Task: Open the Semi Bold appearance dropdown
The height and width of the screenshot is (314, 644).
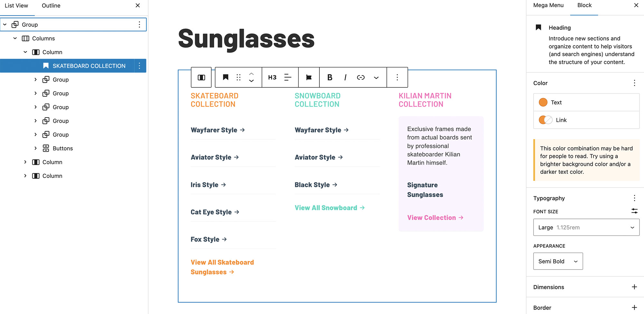Action: coord(558,261)
